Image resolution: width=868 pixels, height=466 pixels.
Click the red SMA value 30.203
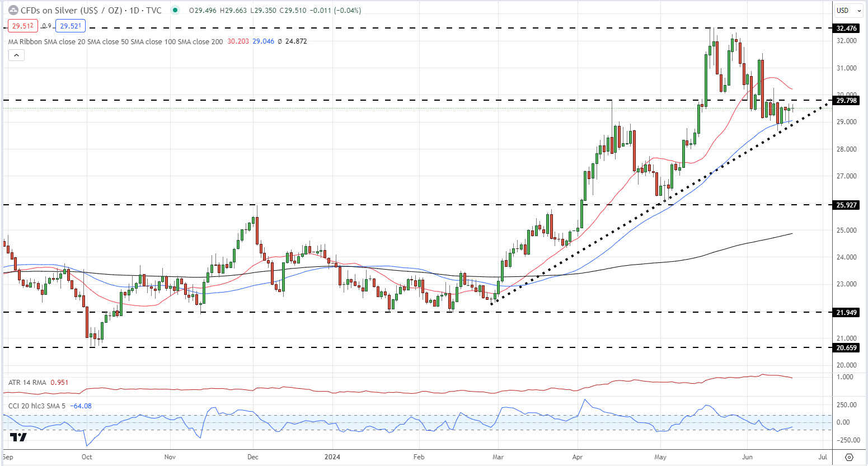[x=238, y=41]
